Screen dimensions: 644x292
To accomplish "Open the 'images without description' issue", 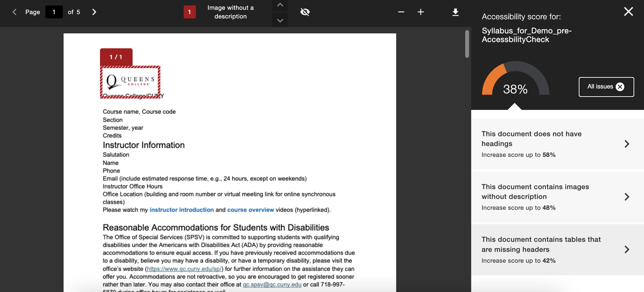I will tap(557, 197).
